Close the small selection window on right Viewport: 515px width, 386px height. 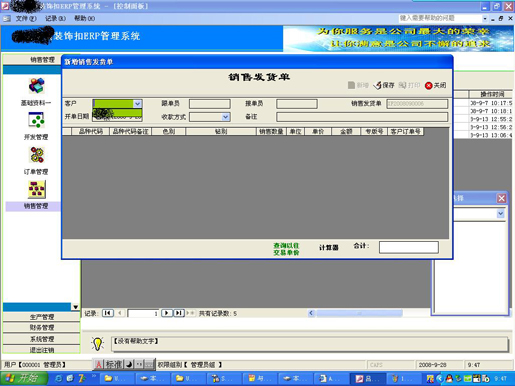coord(501,198)
